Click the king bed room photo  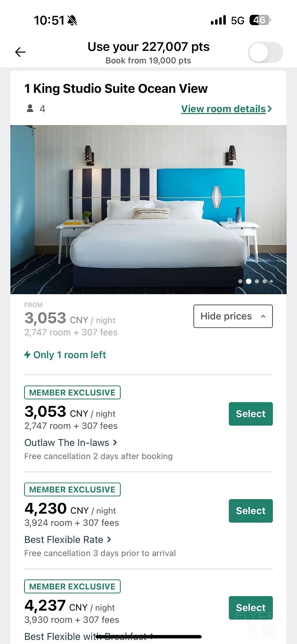pos(148,209)
